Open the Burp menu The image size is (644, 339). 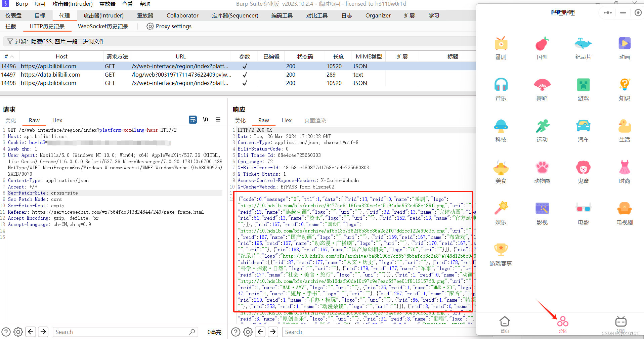(22, 4)
